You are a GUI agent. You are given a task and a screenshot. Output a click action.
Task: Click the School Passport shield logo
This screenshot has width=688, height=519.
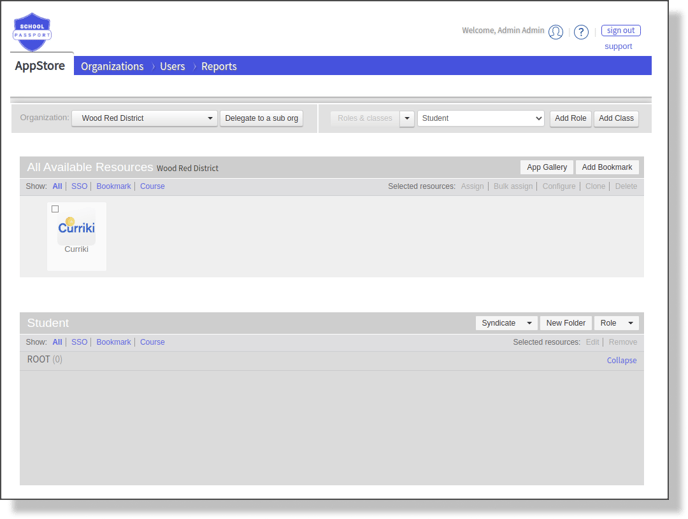point(32,32)
